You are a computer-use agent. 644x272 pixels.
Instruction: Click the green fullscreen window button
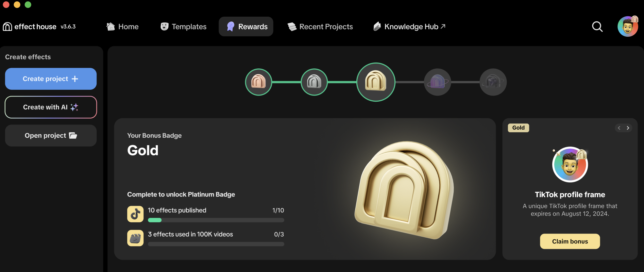click(x=28, y=4)
